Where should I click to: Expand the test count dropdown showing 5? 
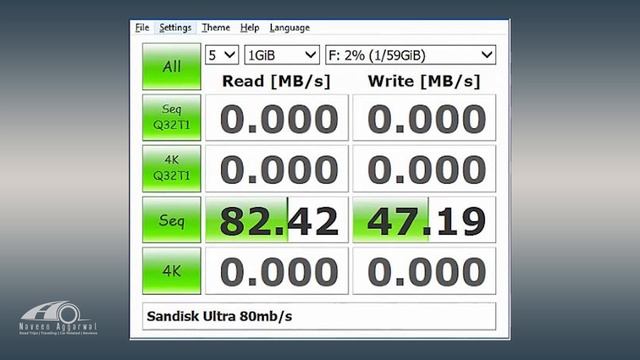[222, 55]
